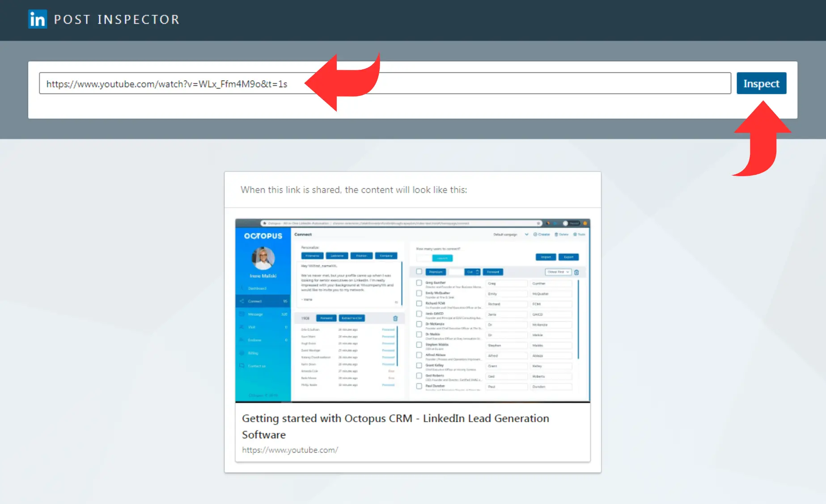Open the 'Getting started with Octopus CRM' title

395,426
